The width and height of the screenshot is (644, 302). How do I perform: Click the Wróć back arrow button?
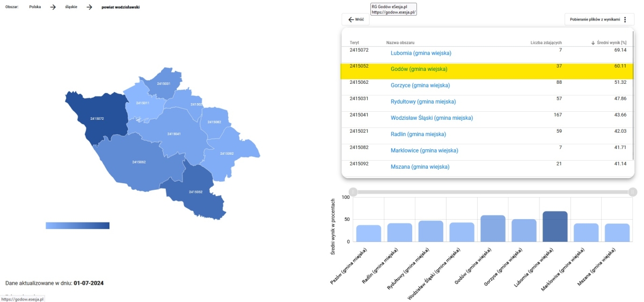tap(355, 19)
